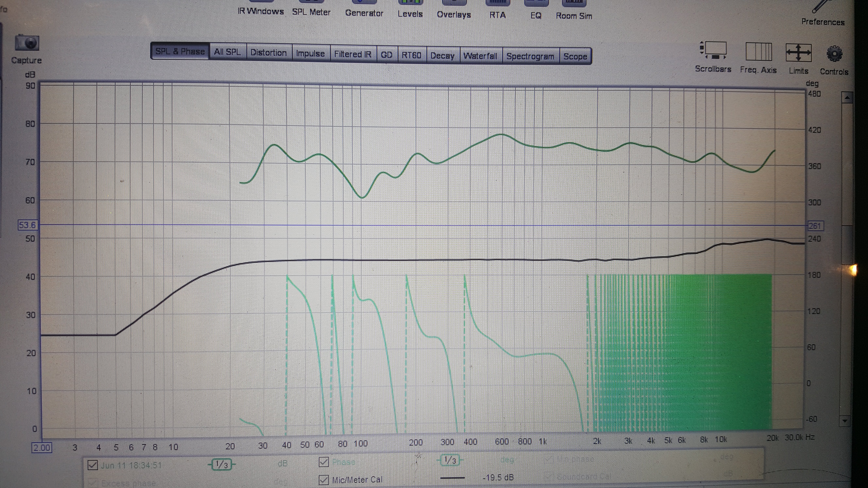Open the Controls gear icon
The width and height of the screenshot is (868, 488).
pos(834,54)
